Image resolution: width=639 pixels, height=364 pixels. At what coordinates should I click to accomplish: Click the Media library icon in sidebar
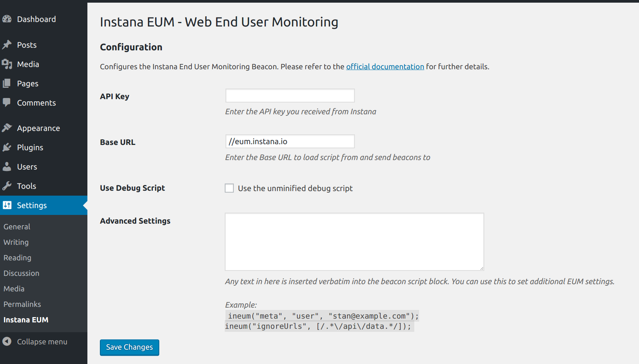[x=7, y=64]
